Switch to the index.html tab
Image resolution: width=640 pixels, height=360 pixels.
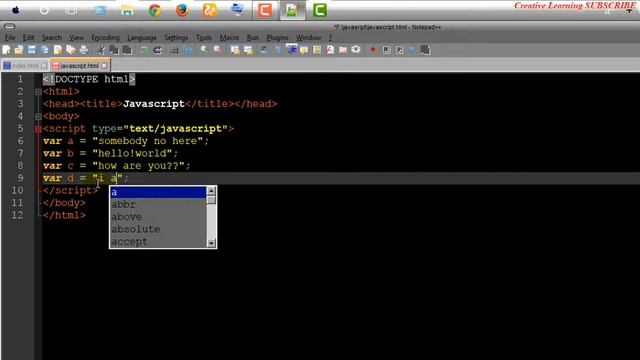tap(25, 65)
